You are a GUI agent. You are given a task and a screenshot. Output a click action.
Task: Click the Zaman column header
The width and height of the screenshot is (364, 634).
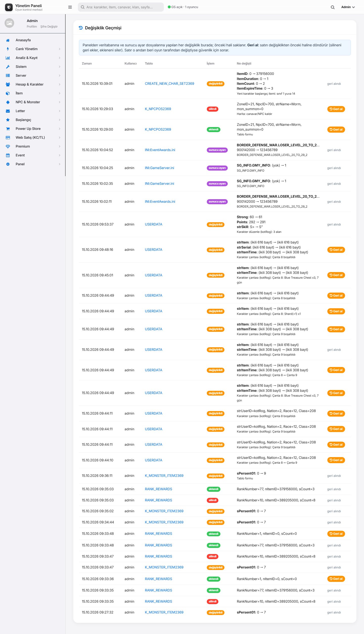(87, 64)
